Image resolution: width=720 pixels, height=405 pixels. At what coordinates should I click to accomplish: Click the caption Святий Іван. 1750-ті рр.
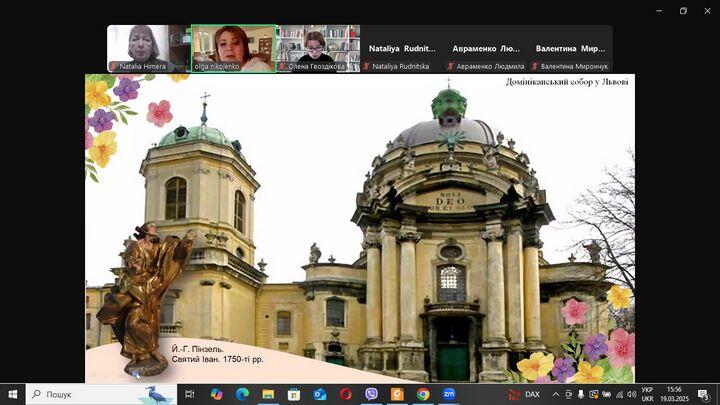[217, 359]
